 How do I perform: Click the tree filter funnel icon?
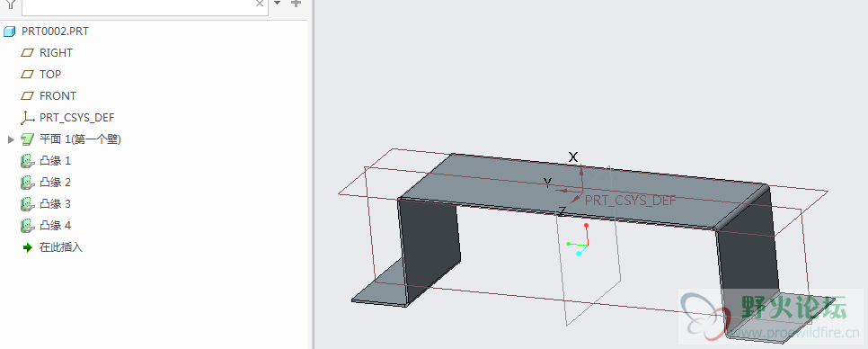(11, 4)
